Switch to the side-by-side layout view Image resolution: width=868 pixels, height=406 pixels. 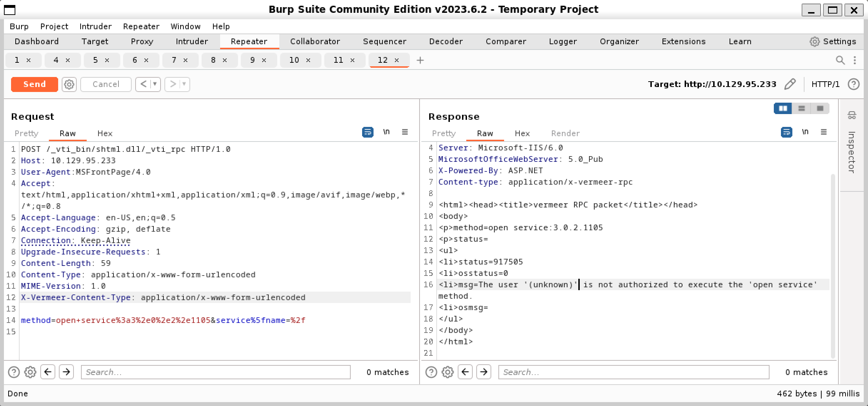783,108
